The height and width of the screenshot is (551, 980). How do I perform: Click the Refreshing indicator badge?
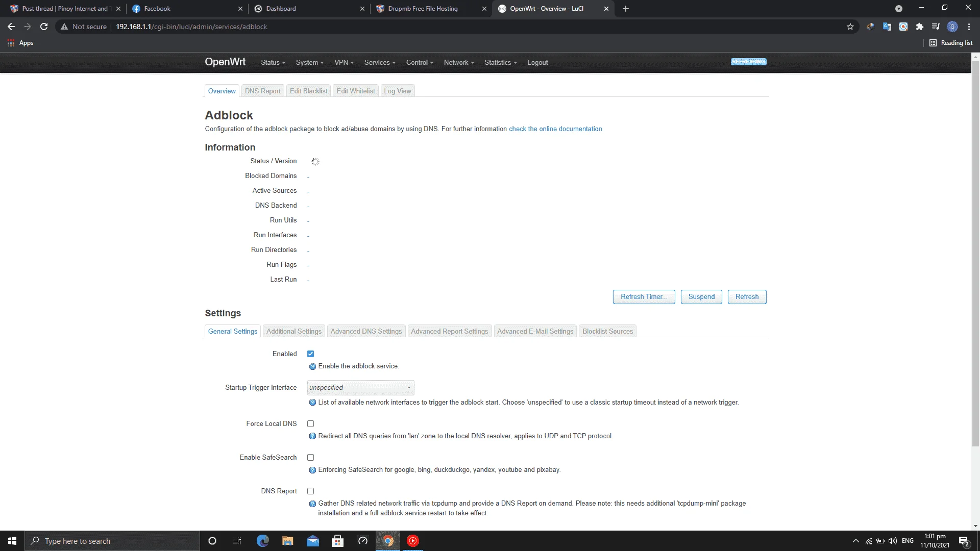coord(749,62)
